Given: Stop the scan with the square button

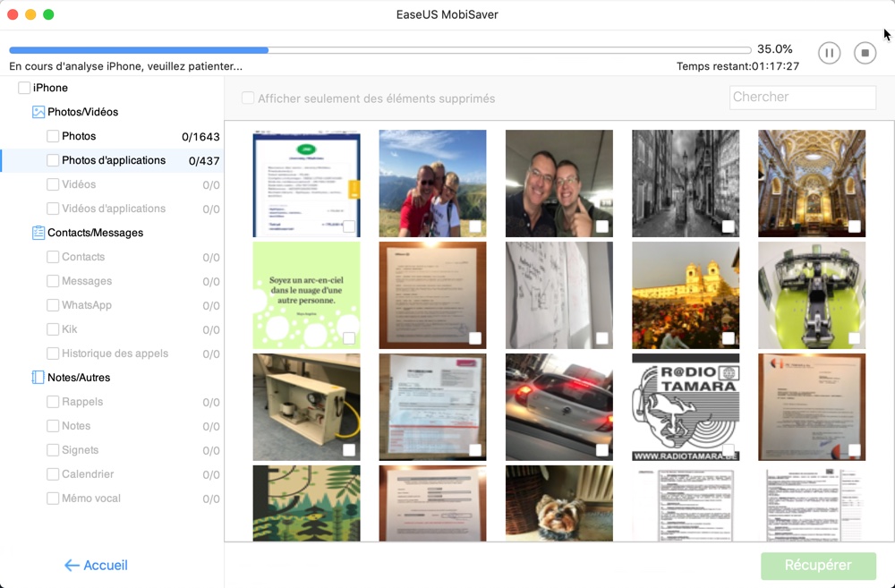Looking at the screenshot, I should (865, 53).
